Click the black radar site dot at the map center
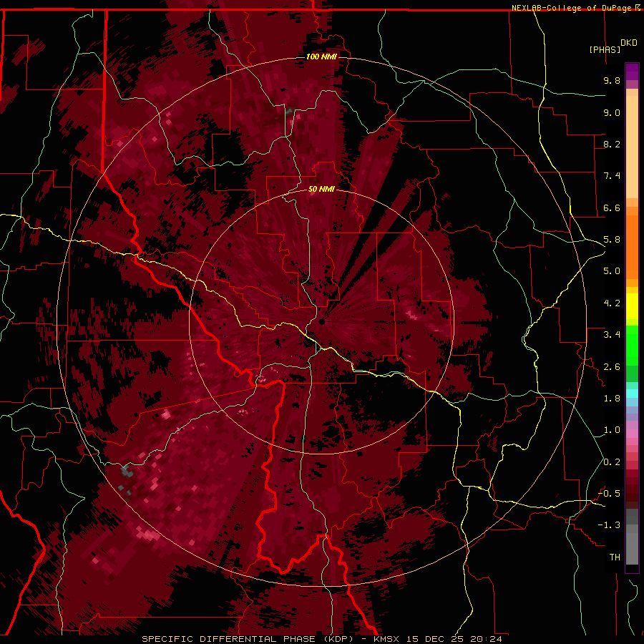The height and width of the screenshot is (644, 644). (x=321, y=321)
